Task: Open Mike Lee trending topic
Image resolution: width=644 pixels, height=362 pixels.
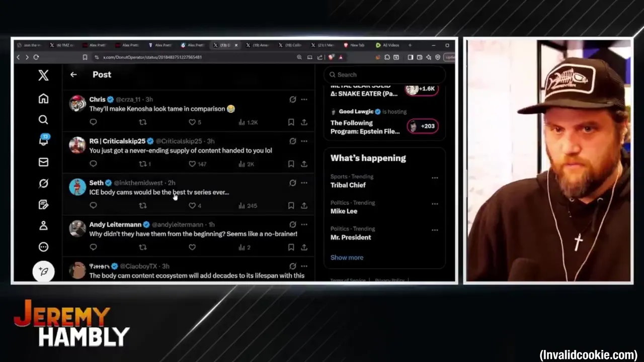Action: [344, 211]
